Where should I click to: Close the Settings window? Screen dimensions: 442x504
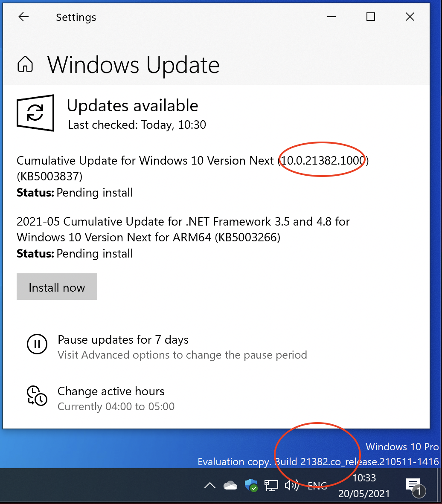[x=410, y=17]
